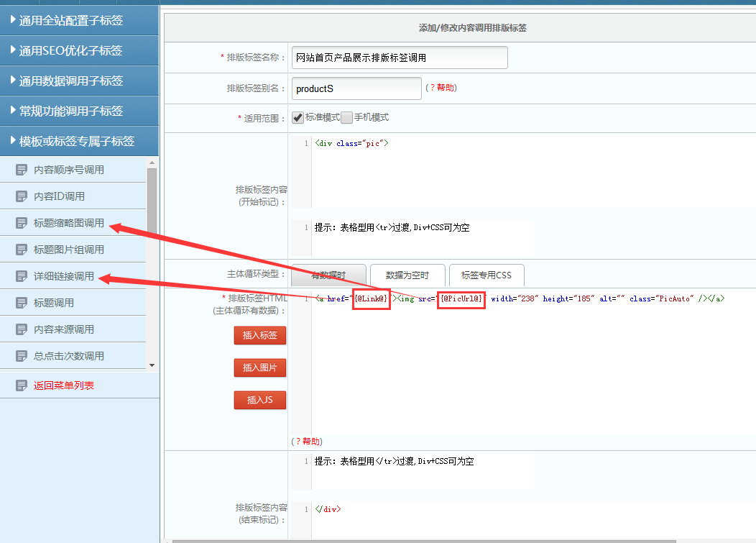Expand 通用全站配置子标签 section
The image size is (756, 543).
[79, 20]
